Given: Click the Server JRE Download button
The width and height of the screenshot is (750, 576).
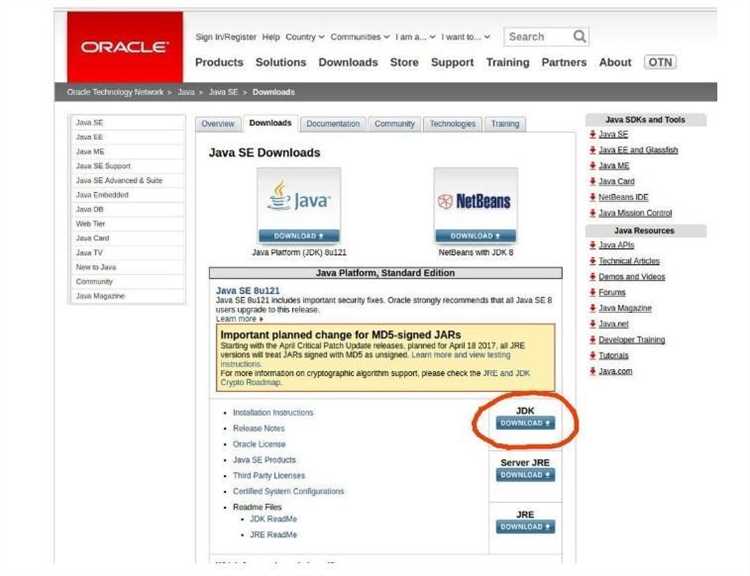Looking at the screenshot, I should click(x=525, y=475).
